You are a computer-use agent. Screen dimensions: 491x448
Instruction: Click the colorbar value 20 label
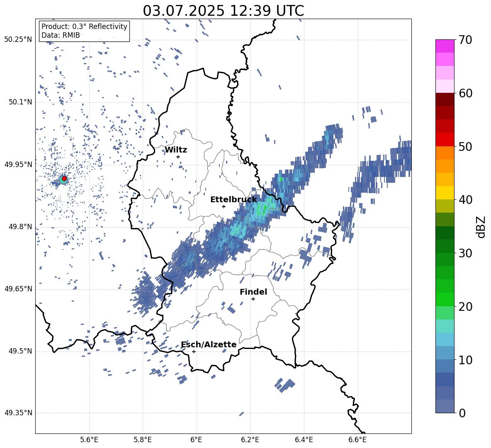(465, 307)
